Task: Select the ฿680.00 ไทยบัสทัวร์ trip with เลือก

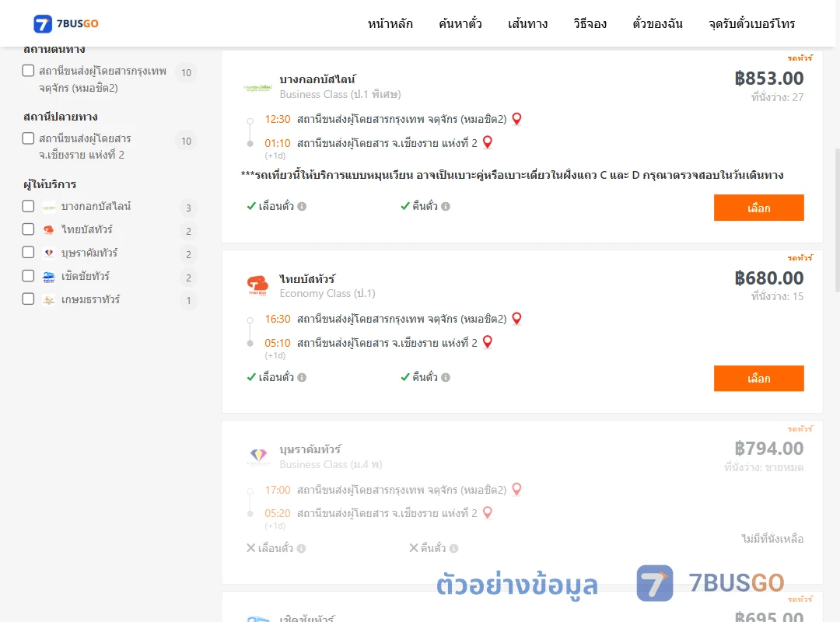Action: (x=758, y=378)
